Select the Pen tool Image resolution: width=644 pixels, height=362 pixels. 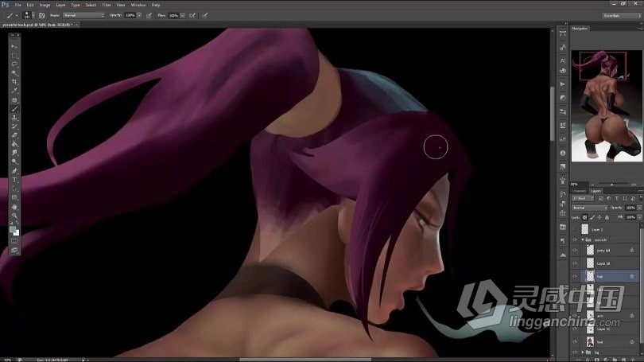pos(14,171)
